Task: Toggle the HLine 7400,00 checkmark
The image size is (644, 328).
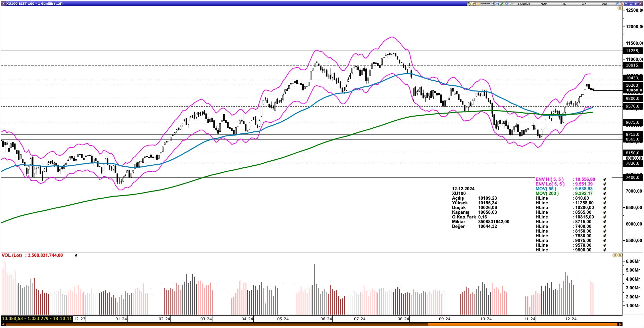Action: pos(604,227)
